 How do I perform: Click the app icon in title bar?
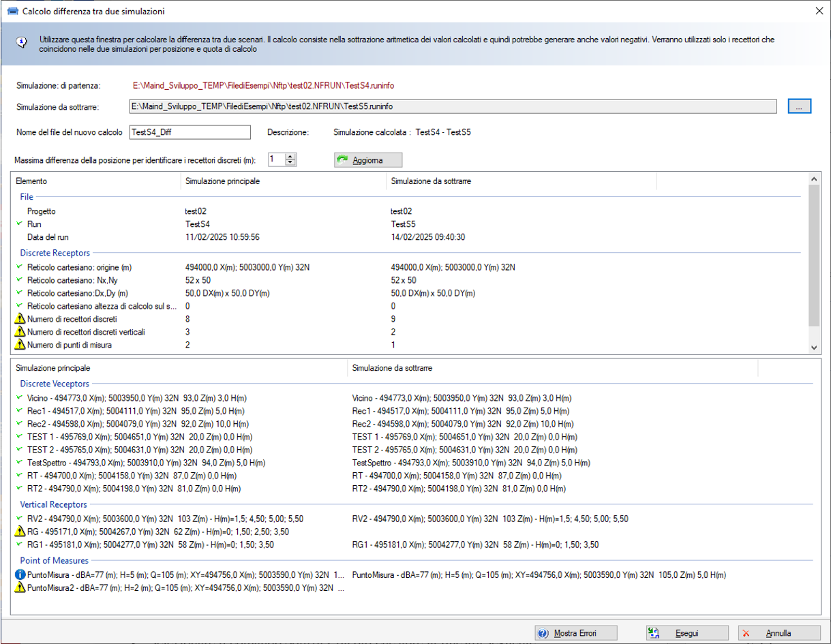[12, 11]
